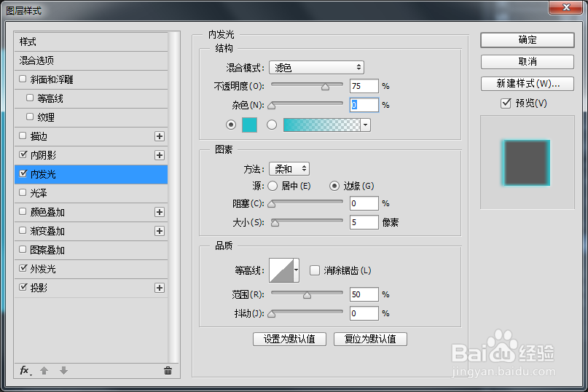Add another 投影 effect with plus icon
The image size is (588, 392).
click(x=160, y=288)
